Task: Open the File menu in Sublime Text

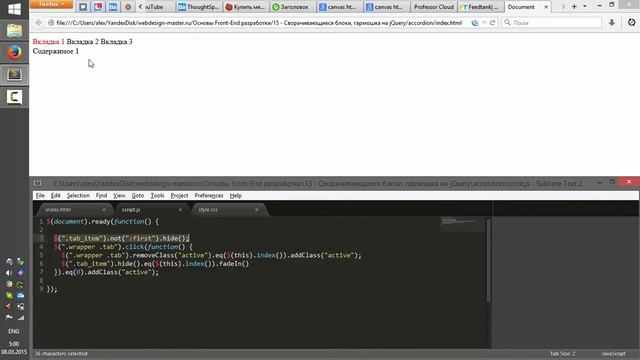Action: 40,196
